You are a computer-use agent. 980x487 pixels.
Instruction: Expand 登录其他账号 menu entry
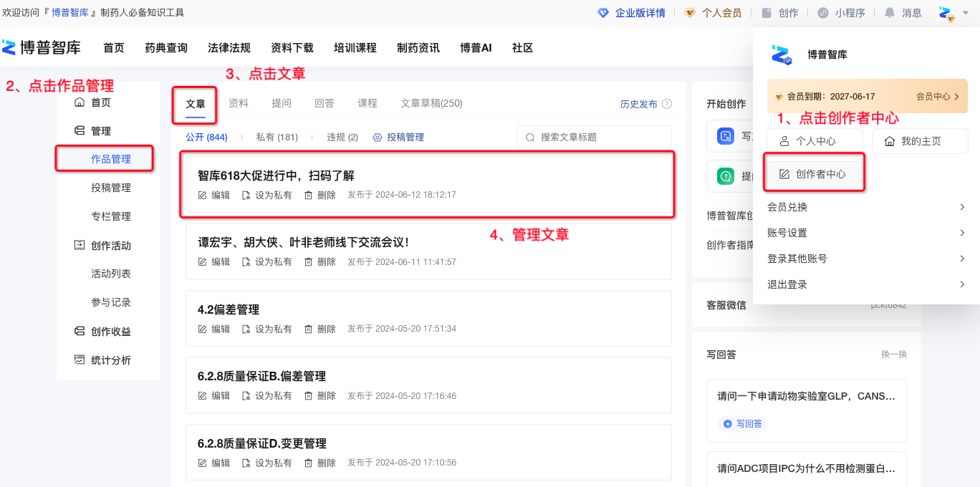[867, 259]
